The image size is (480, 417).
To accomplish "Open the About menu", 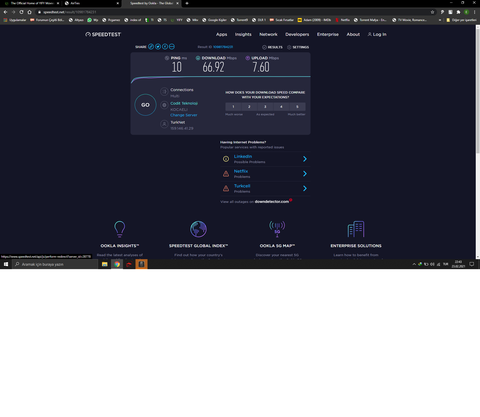I will pos(353,34).
